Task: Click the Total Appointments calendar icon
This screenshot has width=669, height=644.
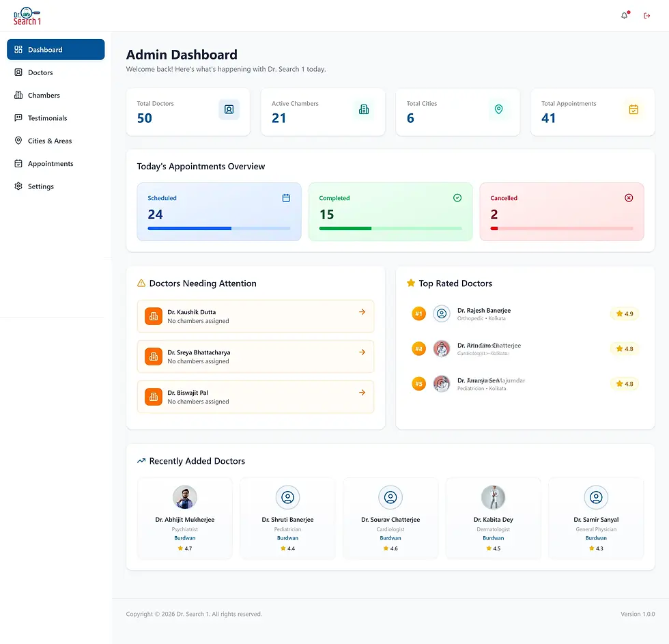Action: 634,110
